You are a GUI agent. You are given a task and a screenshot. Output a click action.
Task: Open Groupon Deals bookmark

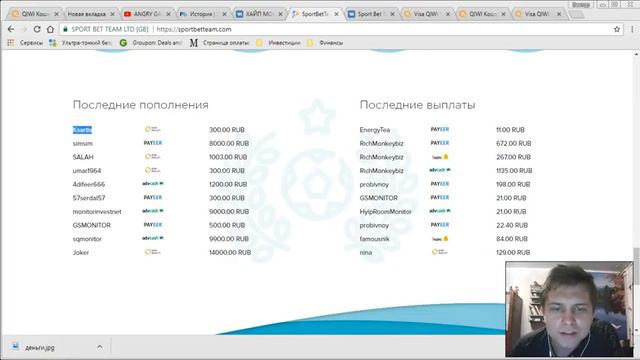pyautogui.click(x=151, y=42)
